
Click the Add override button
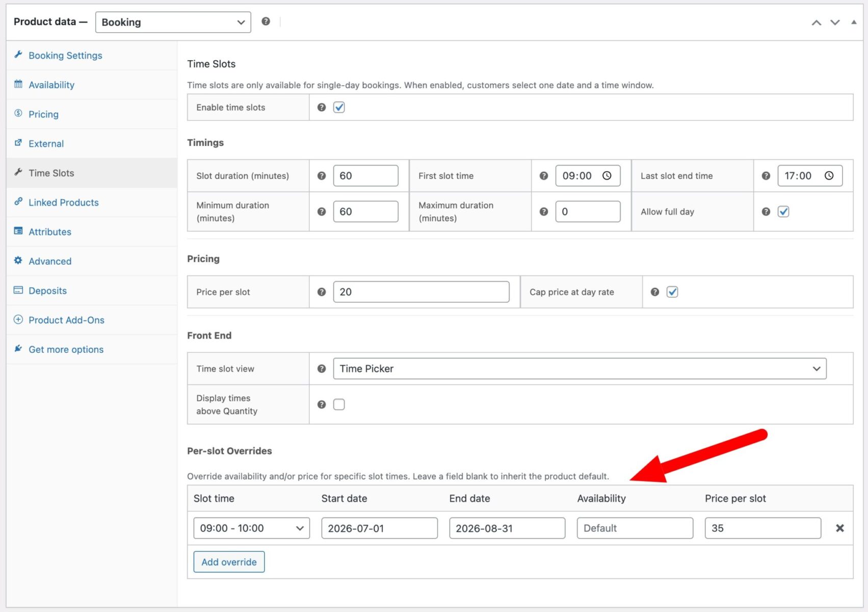(x=229, y=562)
